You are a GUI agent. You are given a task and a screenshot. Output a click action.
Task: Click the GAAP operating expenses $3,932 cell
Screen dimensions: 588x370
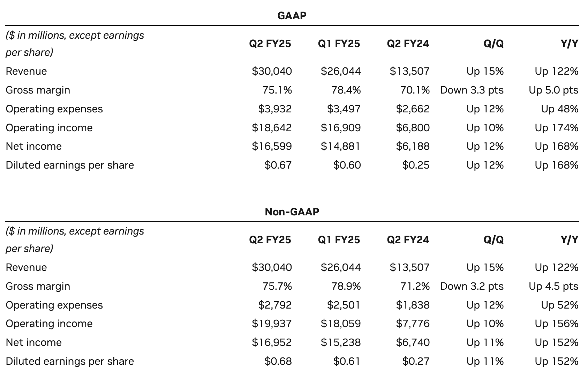pyautogui.click(x=275, y=109)
